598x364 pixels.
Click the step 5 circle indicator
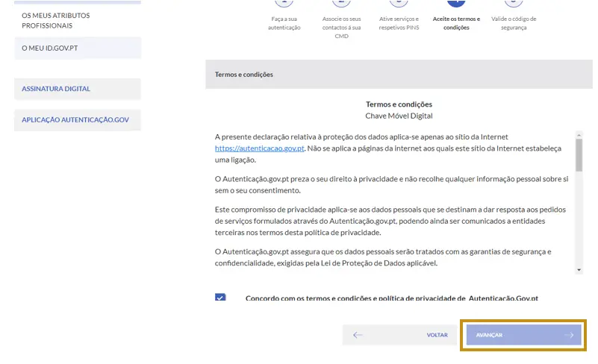[x=513, y=2]
